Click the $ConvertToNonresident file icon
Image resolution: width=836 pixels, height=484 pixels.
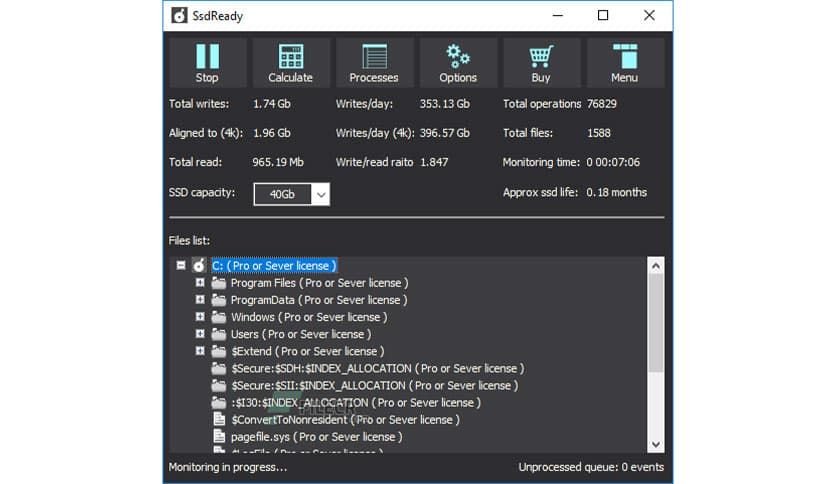(x=219, y=419)
